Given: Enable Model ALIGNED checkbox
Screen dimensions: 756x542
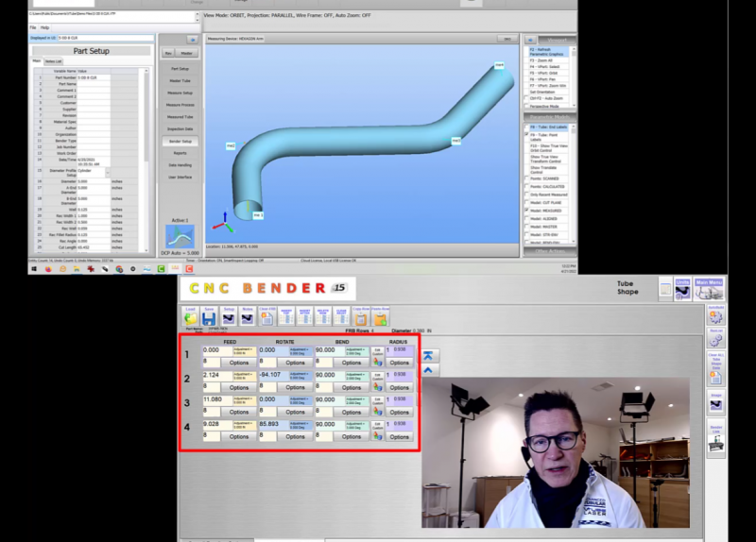Looking at the screenshot, I should click(x=527, y=219).
